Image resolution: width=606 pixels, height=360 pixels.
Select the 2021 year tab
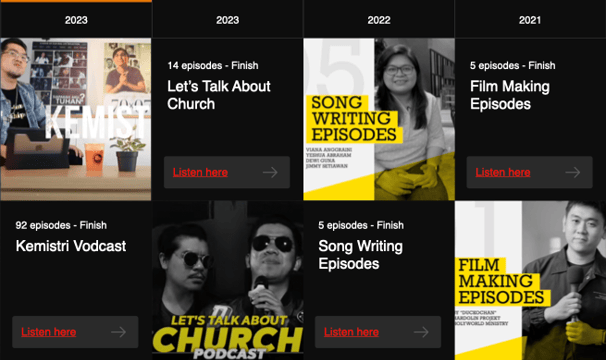[530, 20]
